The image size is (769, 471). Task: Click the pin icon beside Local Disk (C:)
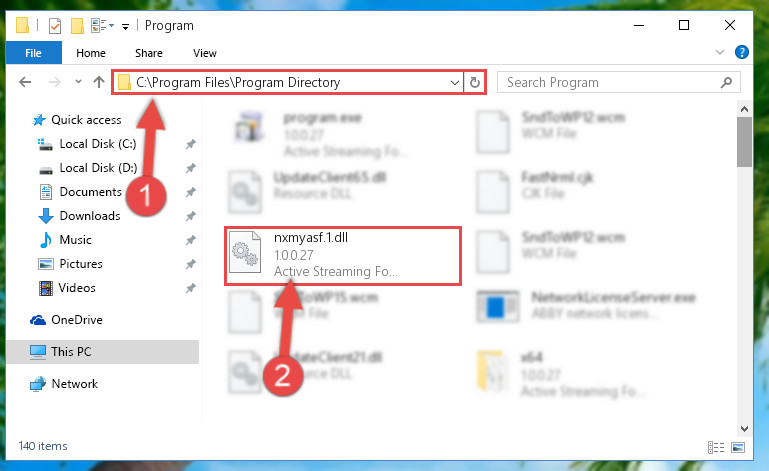tap(191, 144)
